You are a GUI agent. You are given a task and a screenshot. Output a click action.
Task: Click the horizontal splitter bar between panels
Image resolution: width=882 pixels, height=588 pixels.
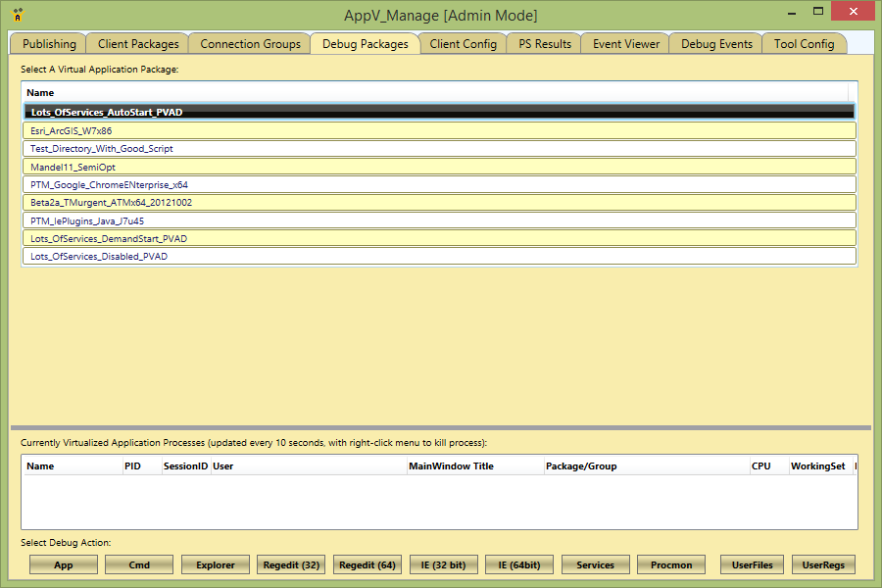coord(440,427)
